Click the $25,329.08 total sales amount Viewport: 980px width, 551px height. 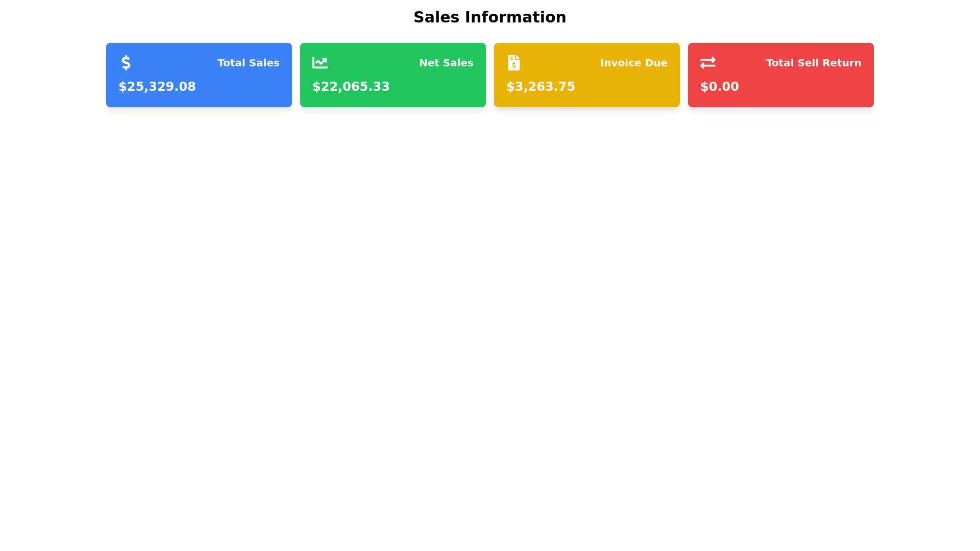[x=157, y=87]
